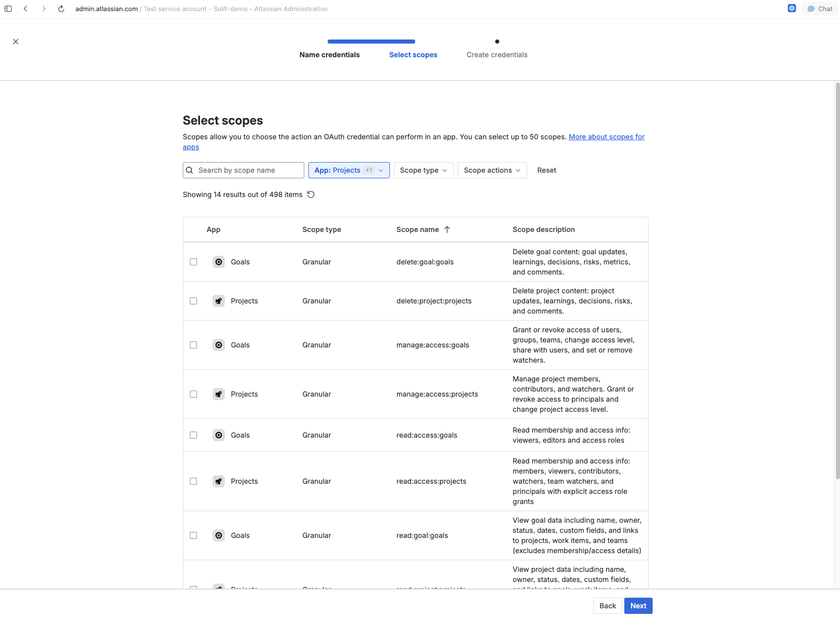Viewport: 840px width, 621px height.
Task: Click the read:access:goals scope description text
Action: 571,435
